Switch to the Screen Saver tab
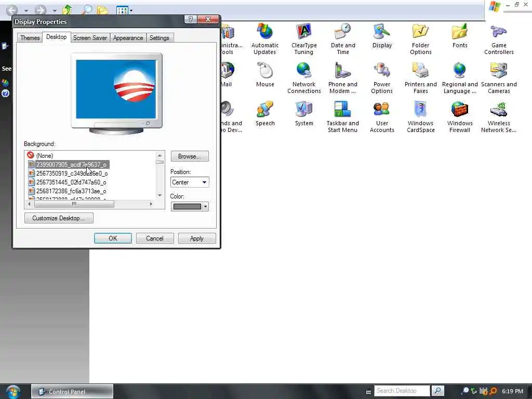The image size is (532, 399). [x=90, y=37]
